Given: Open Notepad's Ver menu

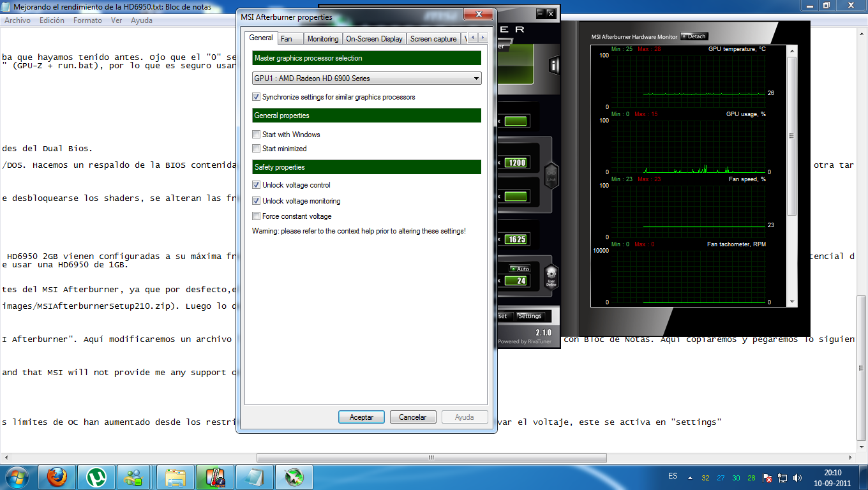Looking at the screenshot, I should (116, 20).
